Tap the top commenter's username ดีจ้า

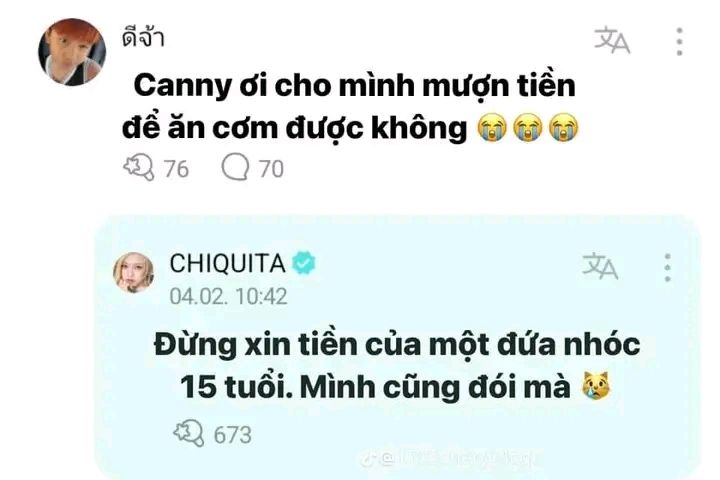coord(143,37)
